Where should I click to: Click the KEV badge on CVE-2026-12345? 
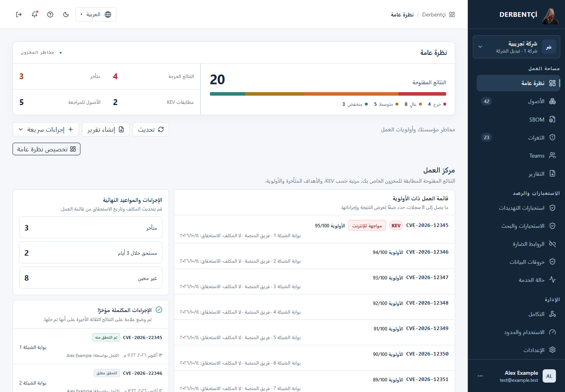(396, 225)
